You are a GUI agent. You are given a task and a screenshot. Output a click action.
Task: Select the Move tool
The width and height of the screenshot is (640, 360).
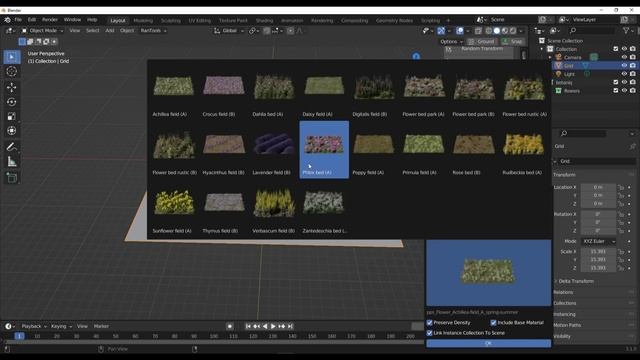tap(12, 87)
